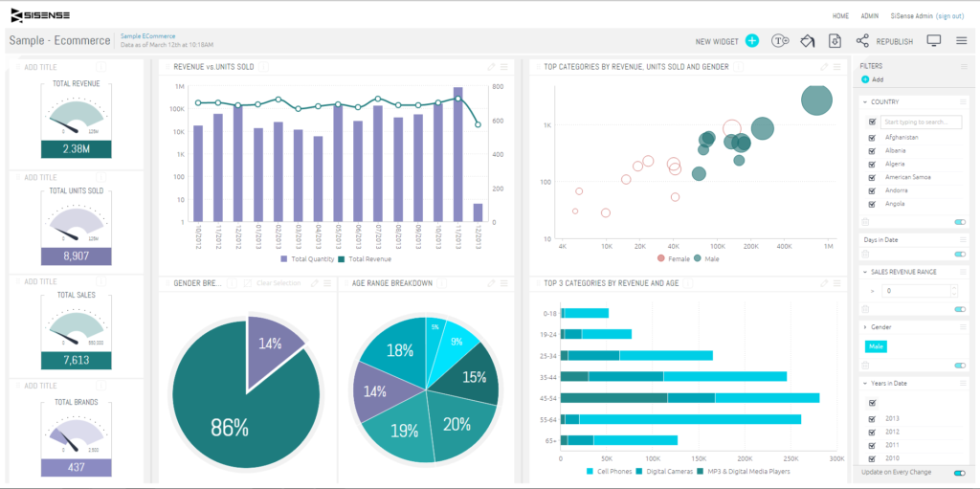Collapse the Years in Date filter
The width and height of the screenshot is (980, 489).
(x=864, y=384)
